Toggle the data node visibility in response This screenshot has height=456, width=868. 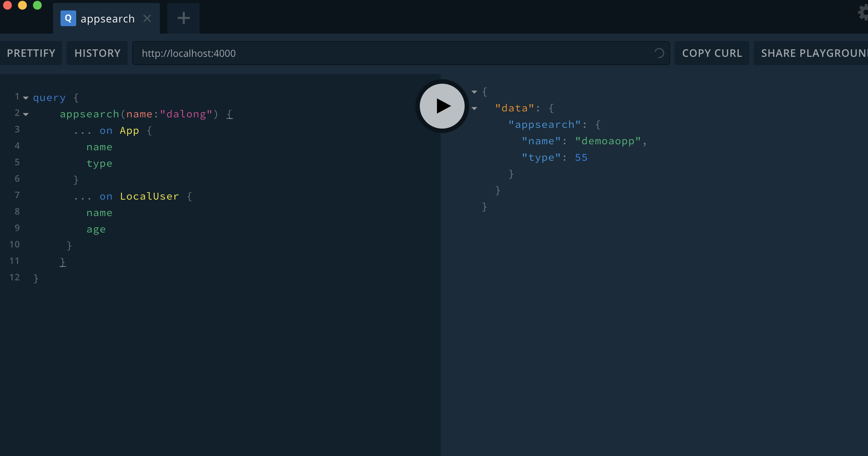click(x=475, y=108)
